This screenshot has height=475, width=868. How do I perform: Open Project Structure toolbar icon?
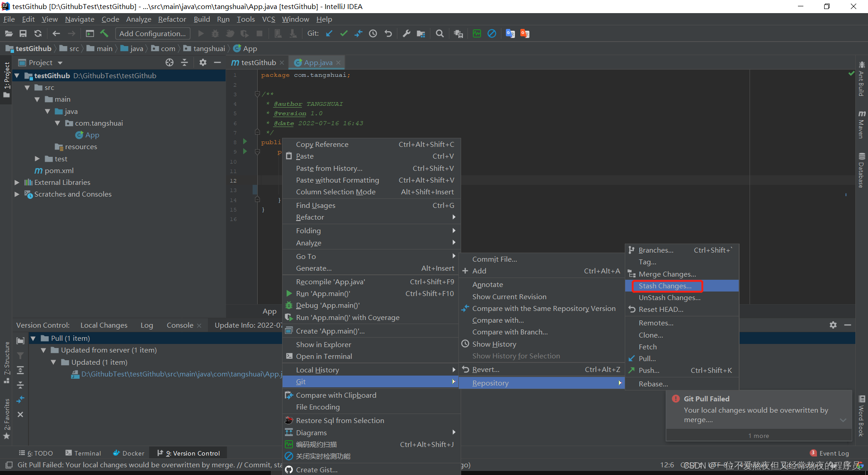point(421,33)
